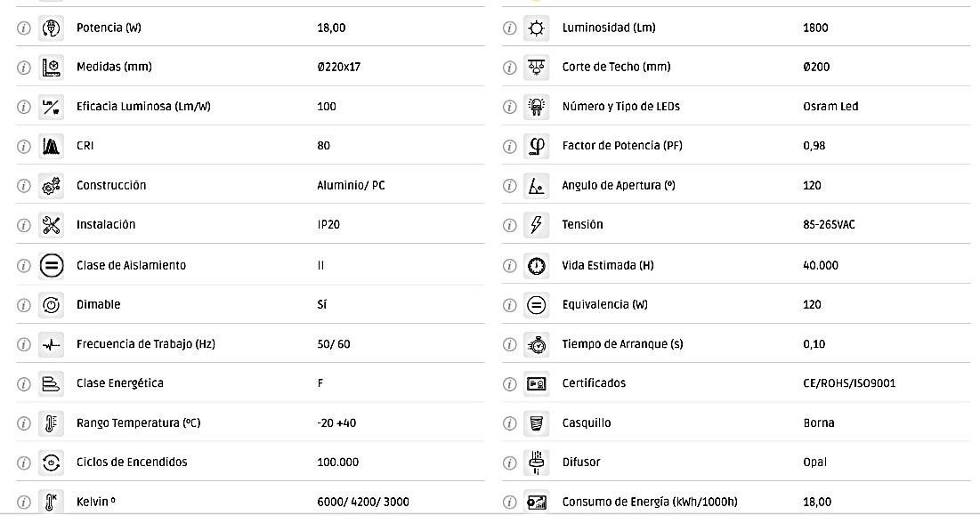This screenshot has height=515, width=980.
Task: Click the Tensión lightning bolt icon
Action: (x=537, y=225)
